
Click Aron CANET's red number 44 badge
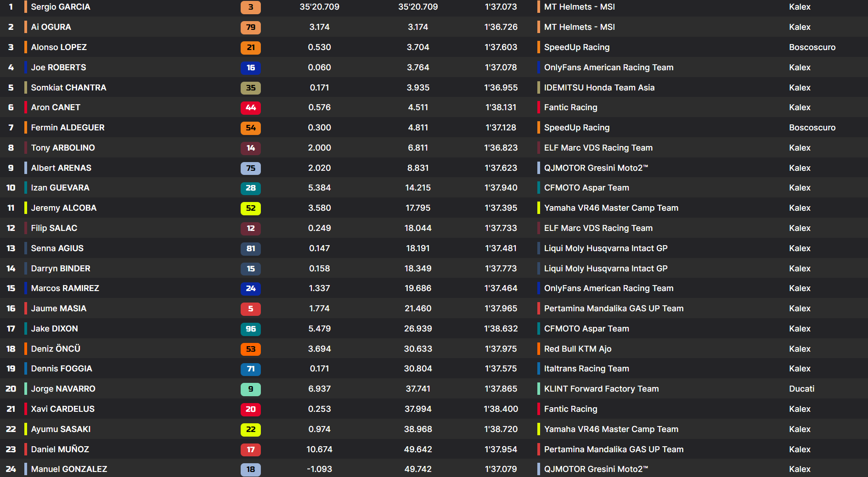click(250, 108)
